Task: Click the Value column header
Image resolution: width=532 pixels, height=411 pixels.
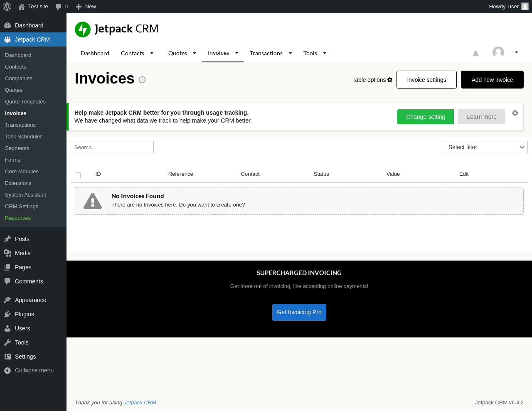Action: 393,174
